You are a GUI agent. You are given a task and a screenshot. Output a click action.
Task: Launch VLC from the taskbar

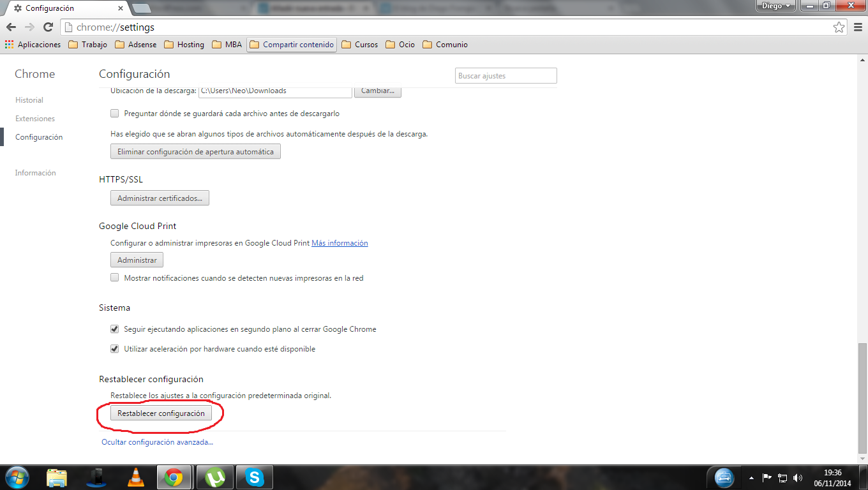click(x=135, y=477)
